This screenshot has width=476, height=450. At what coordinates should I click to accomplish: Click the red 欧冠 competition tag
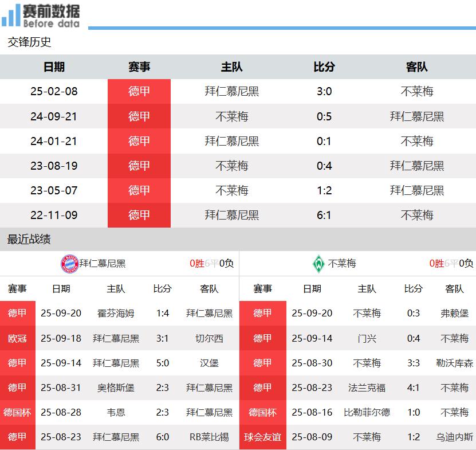[x=17, y=338]
